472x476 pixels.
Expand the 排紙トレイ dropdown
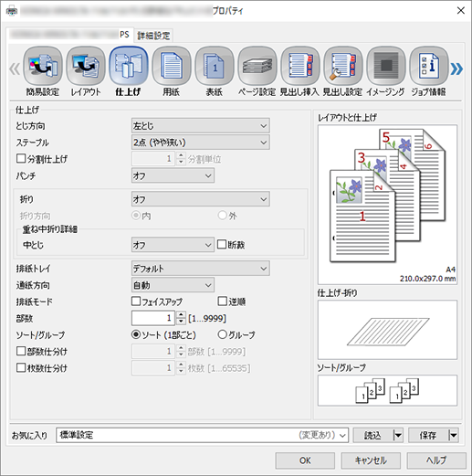tap(201, 269)
